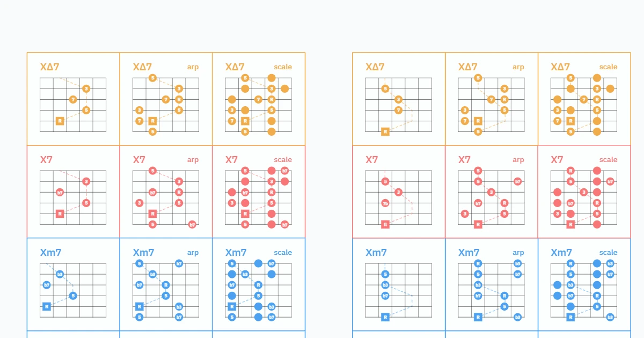The height and width of the screenshot is (338, 644).
Task: Click the red "scale" label in left panel
Action: tap(283, 160)
